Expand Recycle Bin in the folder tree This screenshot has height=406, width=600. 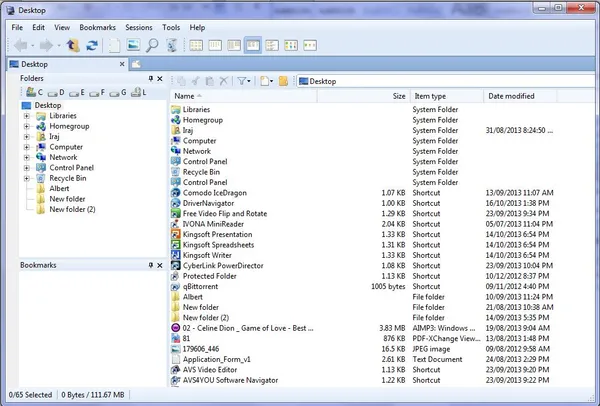(27, 178)
